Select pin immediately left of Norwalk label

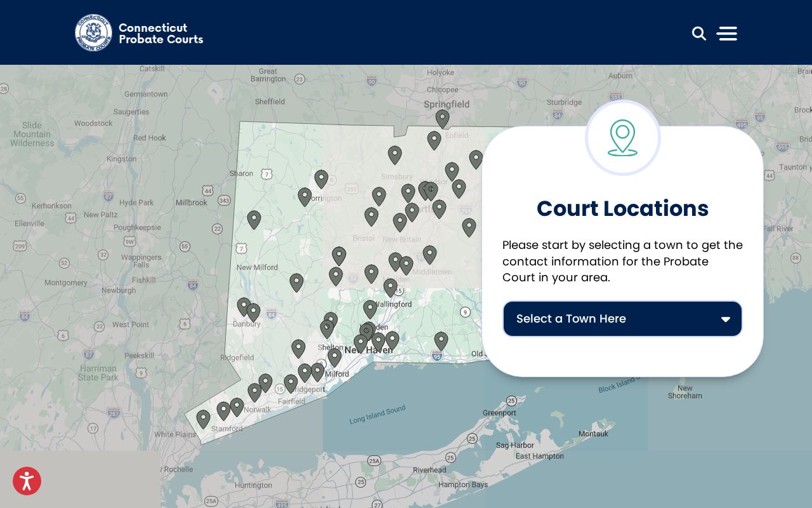point(237,407)
